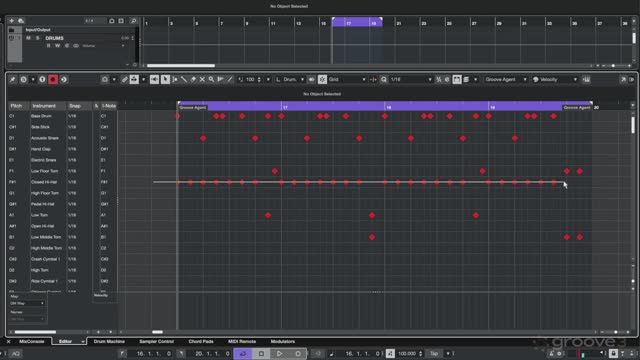The width and height of the screenshot is (640, 360).
Task: Open the GM Map drum map dropdown
Action: (x=27, y=303)
